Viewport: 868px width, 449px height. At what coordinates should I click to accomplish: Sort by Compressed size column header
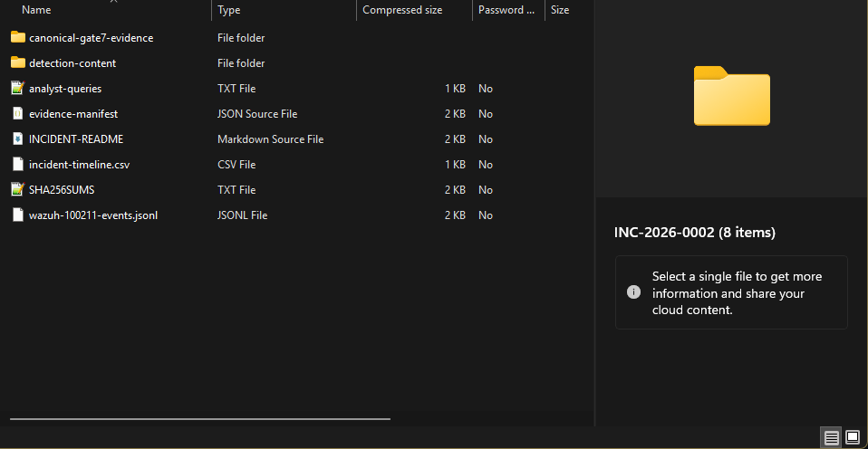402,10
